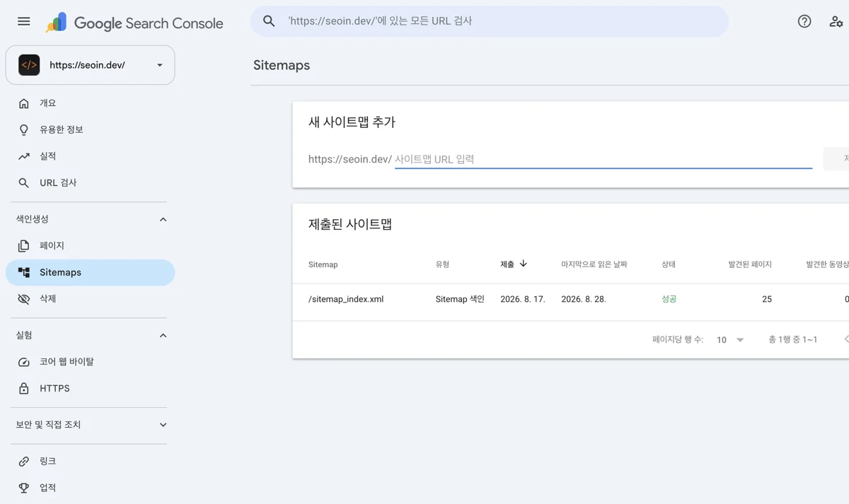
Task: Click the search icon beside URL 검사
Action: pyautogui.click(x=24, y=183)
